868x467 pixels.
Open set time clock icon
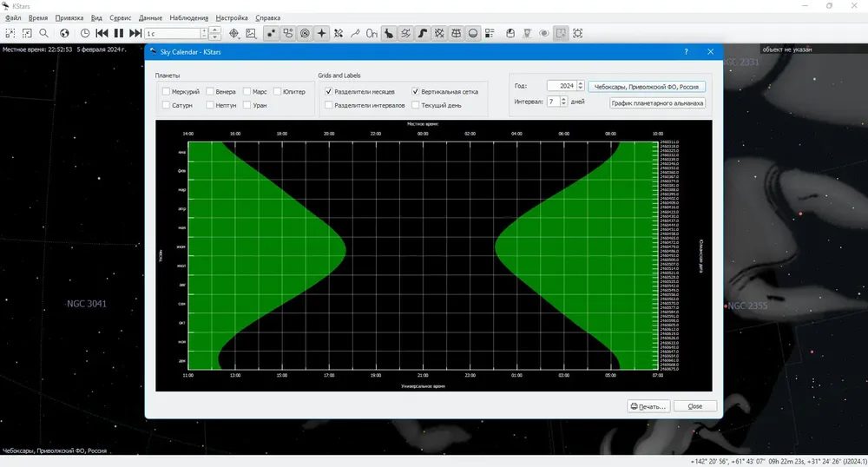(85, 33)
